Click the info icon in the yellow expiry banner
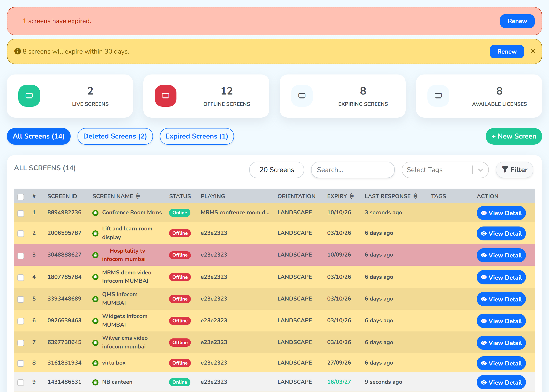 point(17,51)
